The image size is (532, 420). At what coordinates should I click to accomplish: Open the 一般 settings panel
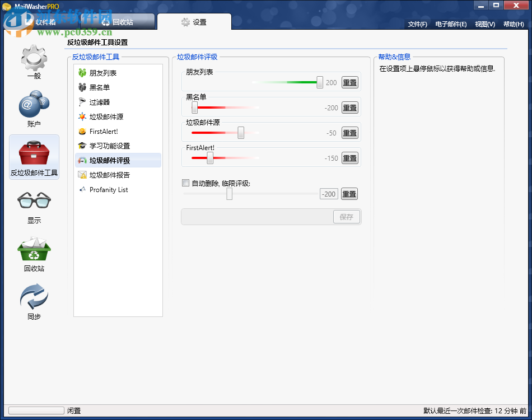[34, 62]
